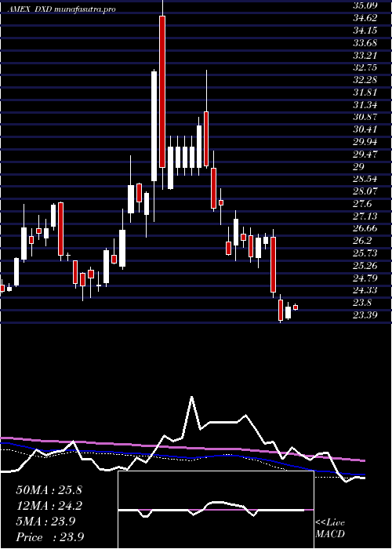Click the 28.54 price axis label
The width and height of the screenshot is (392, 549).
[365, 179]
